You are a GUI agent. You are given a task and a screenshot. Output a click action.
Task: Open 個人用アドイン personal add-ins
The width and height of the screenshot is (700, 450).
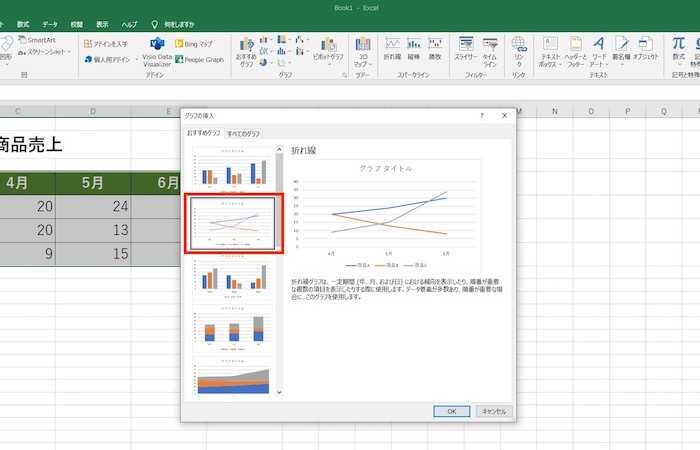coord(107,59)
